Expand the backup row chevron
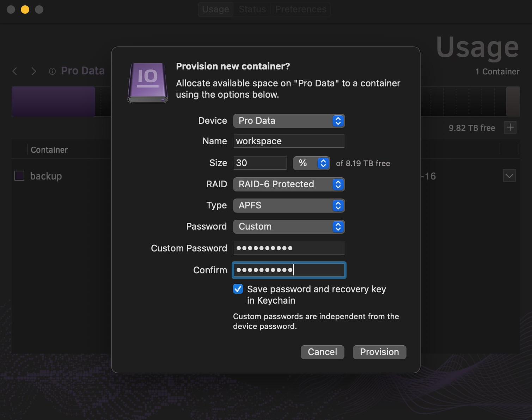This screenshot has height=420, width=532. pyautogui.click(x=509, y=176)
